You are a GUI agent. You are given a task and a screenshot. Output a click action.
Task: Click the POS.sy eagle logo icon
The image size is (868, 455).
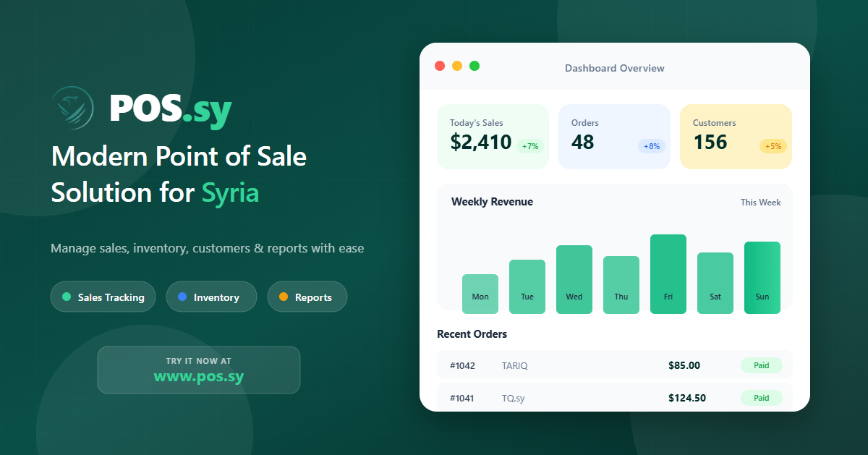tap(72, 108)
